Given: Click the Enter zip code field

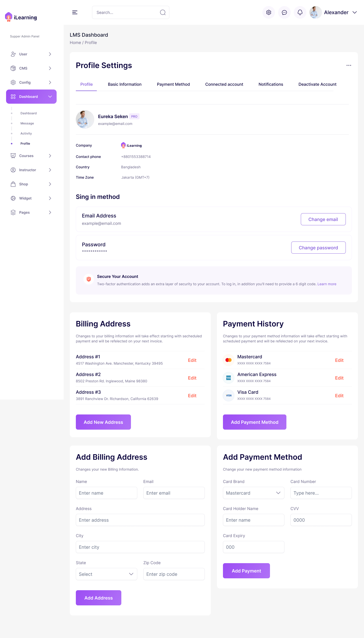Looking at the screenshot, I should tap(174, 574).
